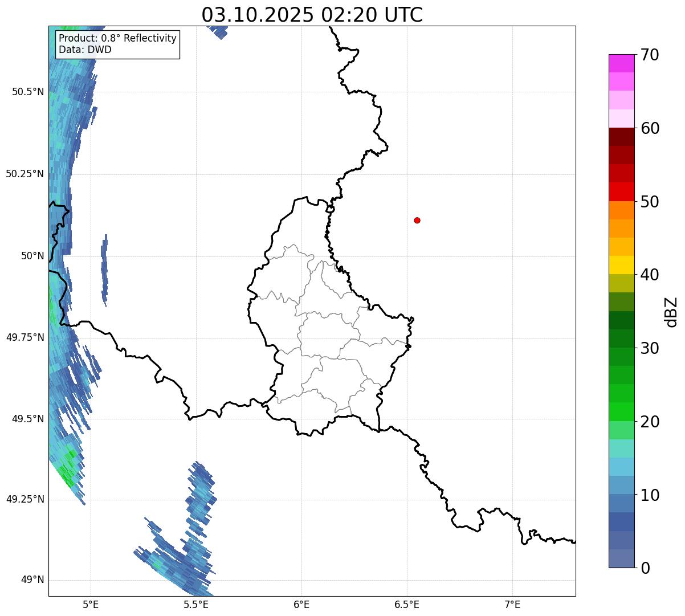Click the 50°N latitude label
This screenshot has width=685, height=616.
click(x=32, y=256)
